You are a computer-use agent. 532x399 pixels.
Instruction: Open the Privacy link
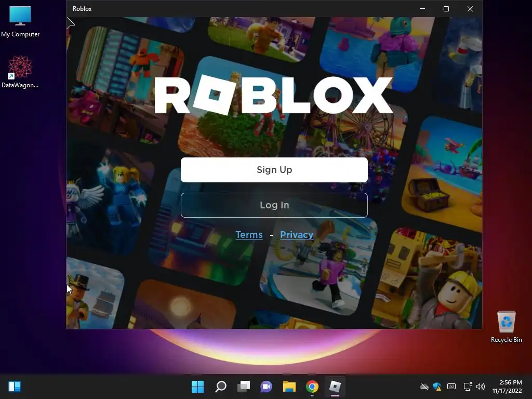click(x=297, y=234)
